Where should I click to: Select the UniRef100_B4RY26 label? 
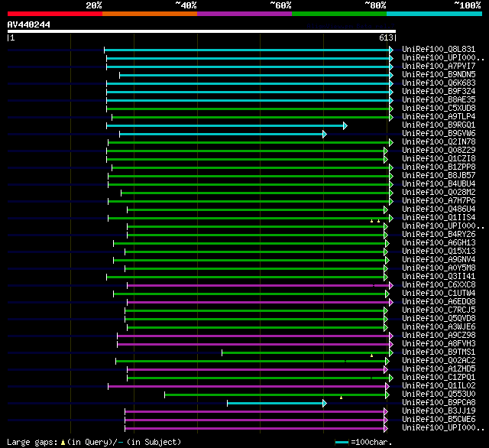[x=439, y=234]
